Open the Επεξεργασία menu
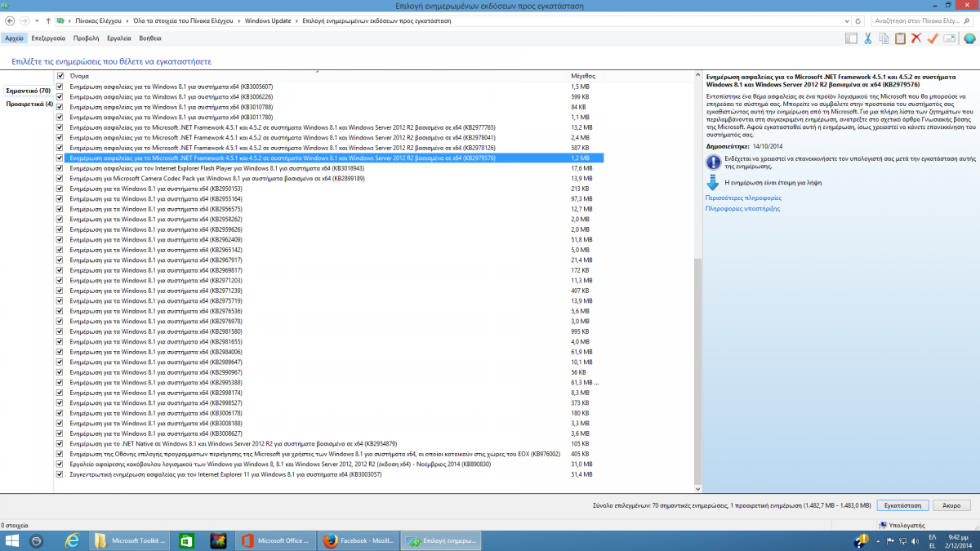 [x=48, y=38]
